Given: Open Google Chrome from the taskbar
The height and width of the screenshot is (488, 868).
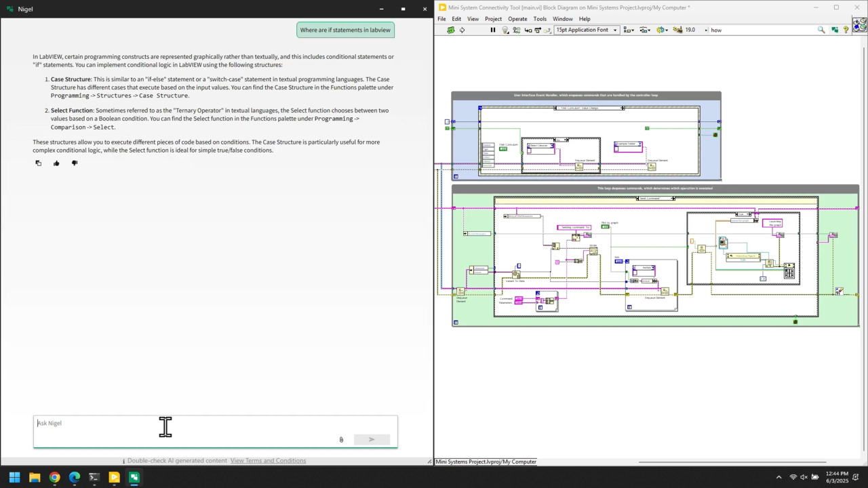Looking at the screenshot, I should (x=54, y=477).
